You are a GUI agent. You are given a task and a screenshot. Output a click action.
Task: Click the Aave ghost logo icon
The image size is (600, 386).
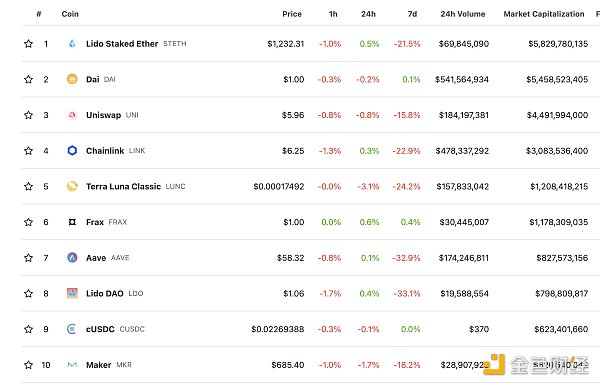pyautogui.click(x=72, y=257)
